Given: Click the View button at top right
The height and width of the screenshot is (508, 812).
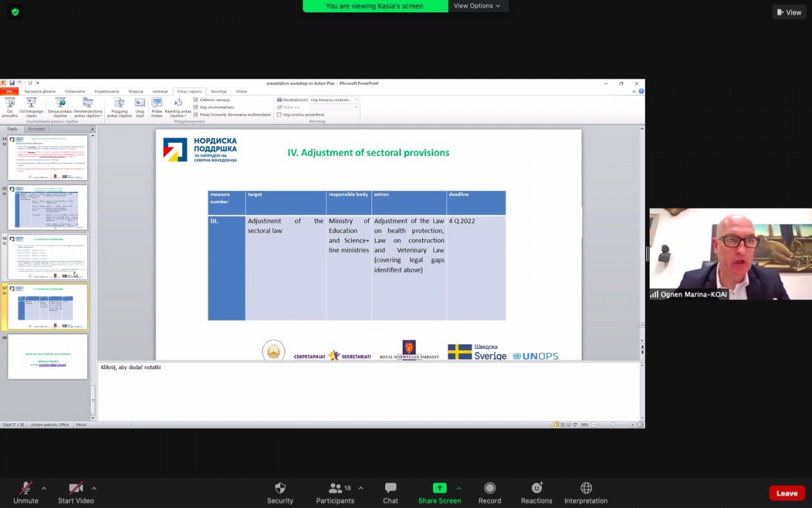Looking at the screenshot, I should pyautogui.click(x=789, y=12).
